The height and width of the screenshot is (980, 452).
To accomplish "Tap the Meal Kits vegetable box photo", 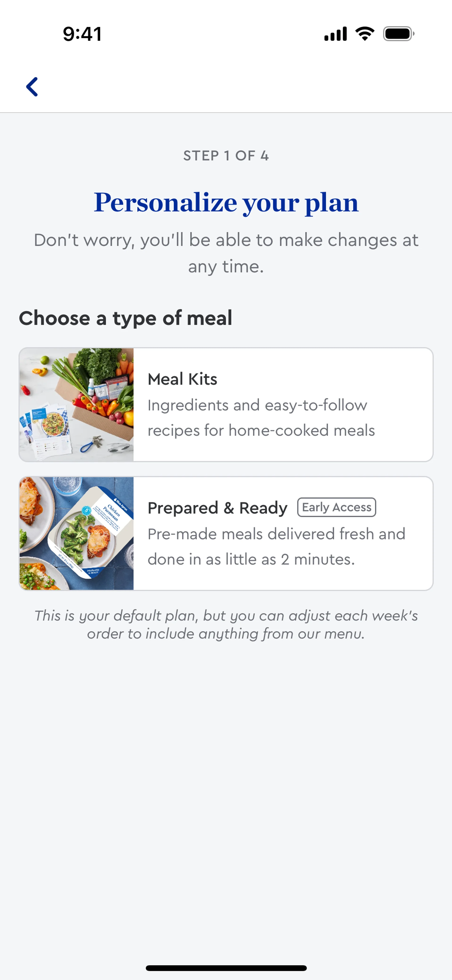I will click(77, 404).
